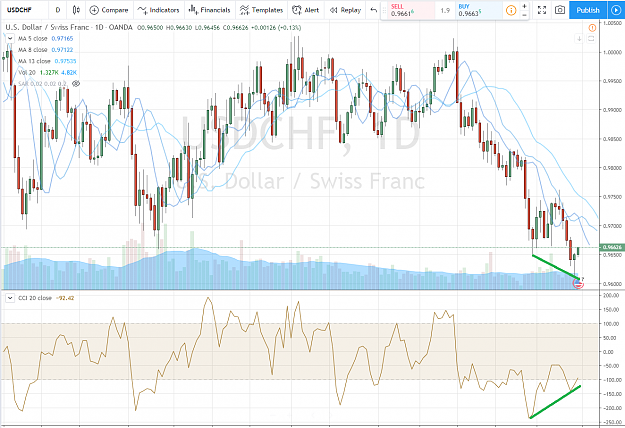Toggle fullscreen chart mode
Image resolution: width=625 pixels, height=428 pixels.
[542, 10]
